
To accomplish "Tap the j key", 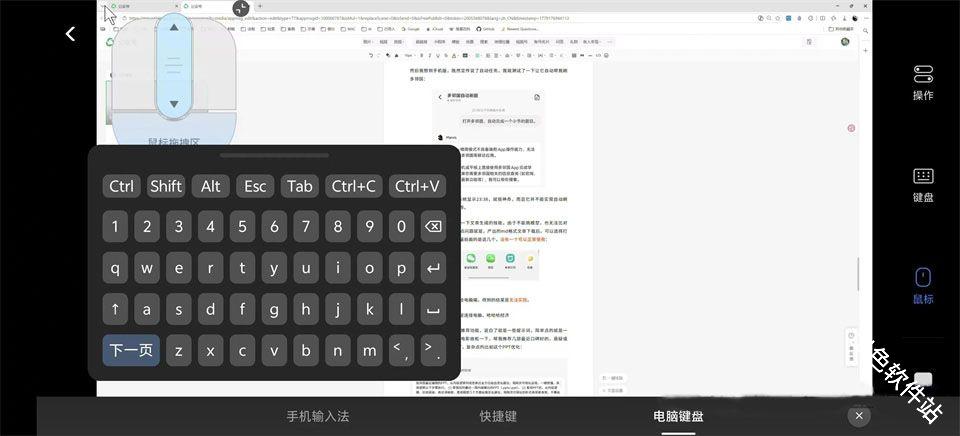I will [337, 309].
